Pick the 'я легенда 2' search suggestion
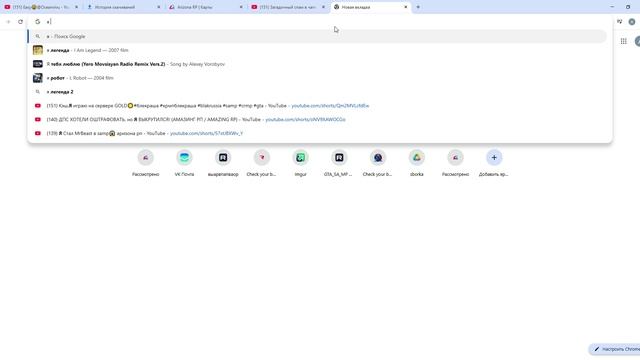The image size is (640, 360). (x=317, y=92)
